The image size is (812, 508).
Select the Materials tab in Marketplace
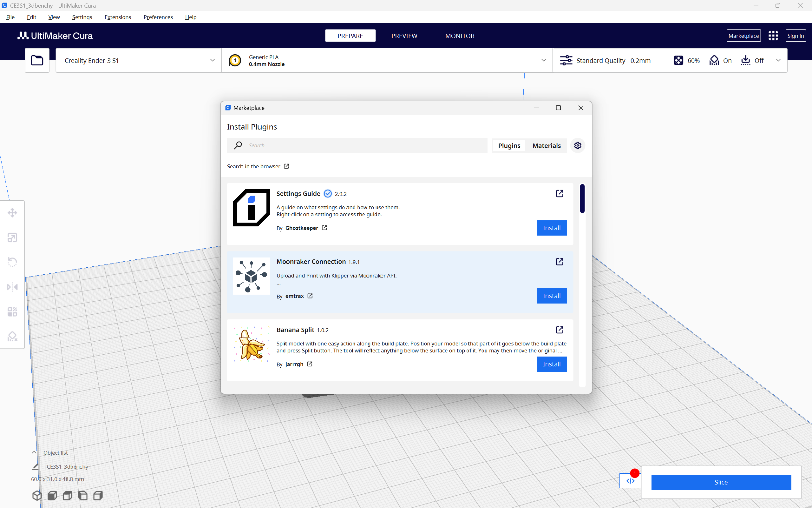coord(546,145)
